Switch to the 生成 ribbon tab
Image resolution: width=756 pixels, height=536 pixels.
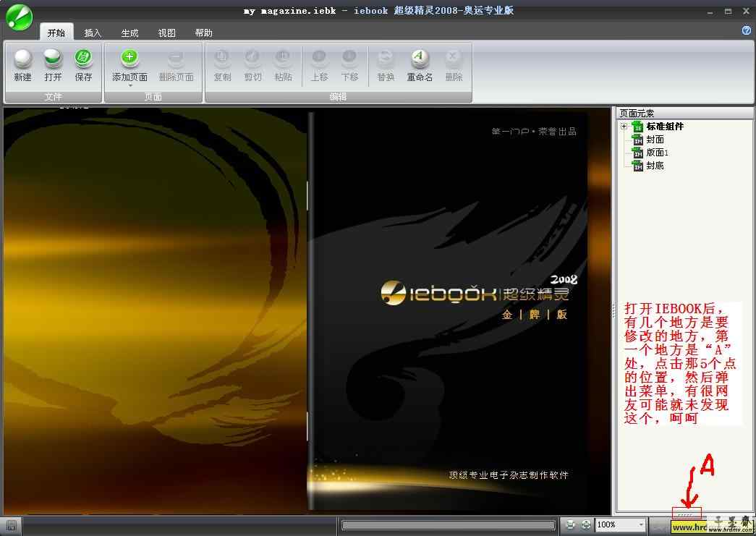(x=129, y=33)
